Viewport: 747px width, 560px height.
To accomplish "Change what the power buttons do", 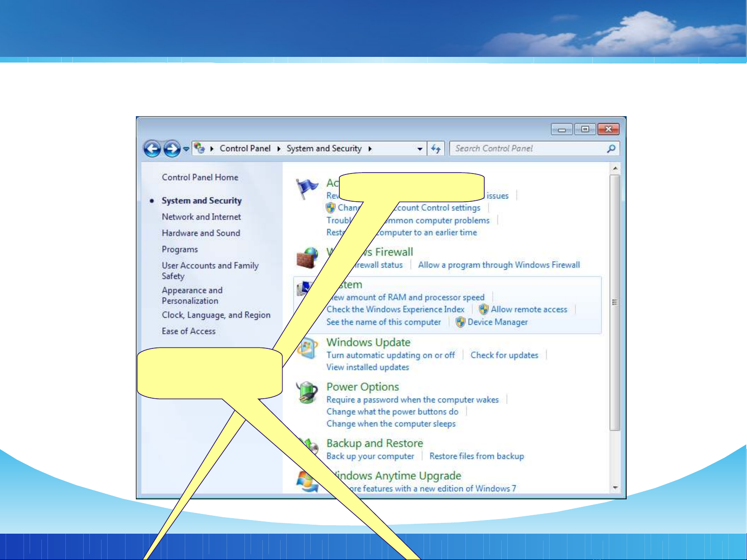I will click(x=393, y=412).
